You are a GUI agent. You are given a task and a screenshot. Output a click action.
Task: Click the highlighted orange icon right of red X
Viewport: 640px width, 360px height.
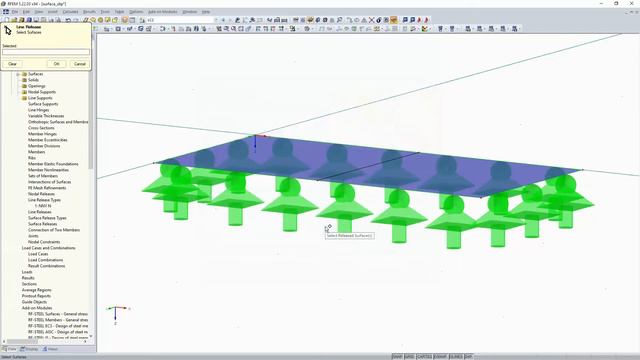[x=393, y=20]
